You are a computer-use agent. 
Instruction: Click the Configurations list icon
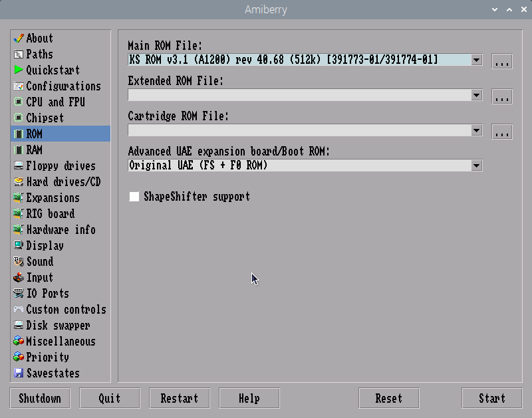19,86
